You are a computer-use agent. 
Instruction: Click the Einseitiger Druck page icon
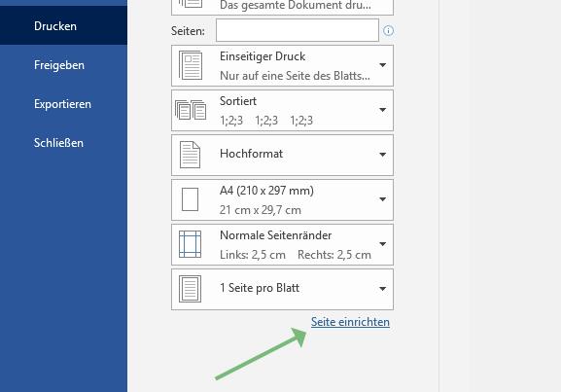click(x=191, y=65)
